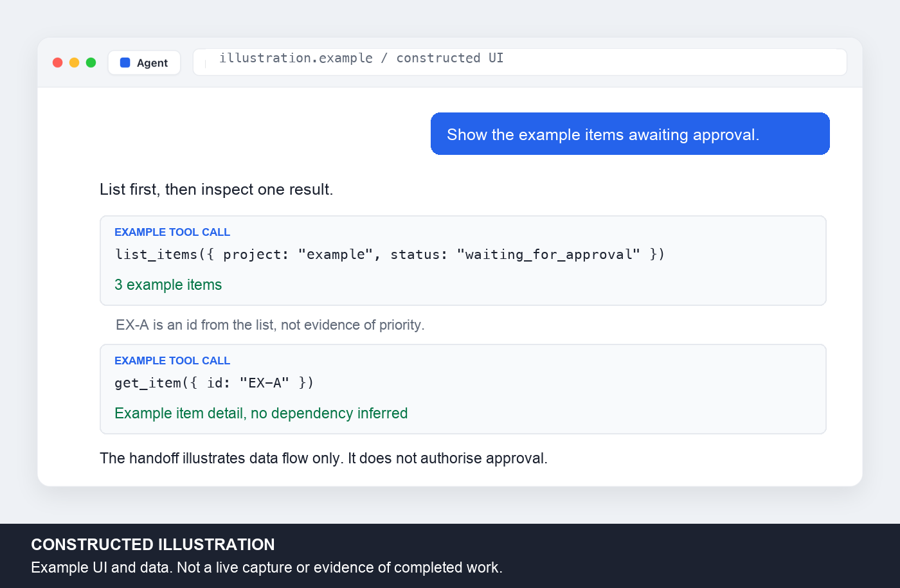Viewport: 900px width, 588px height.
Task: Click 'Example item detail, no dependency inferred' result
Action: pos(261,413)
